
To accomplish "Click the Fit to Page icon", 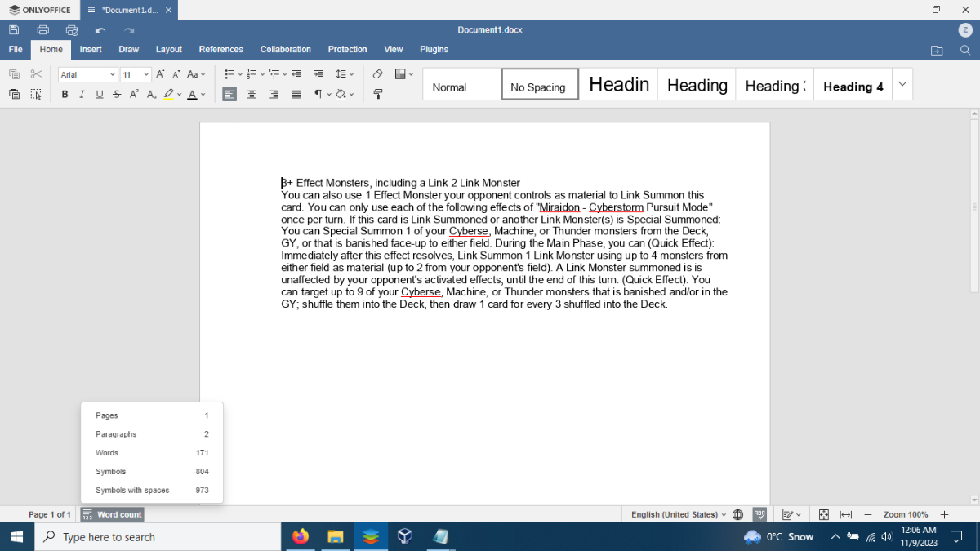I will 824,514.
